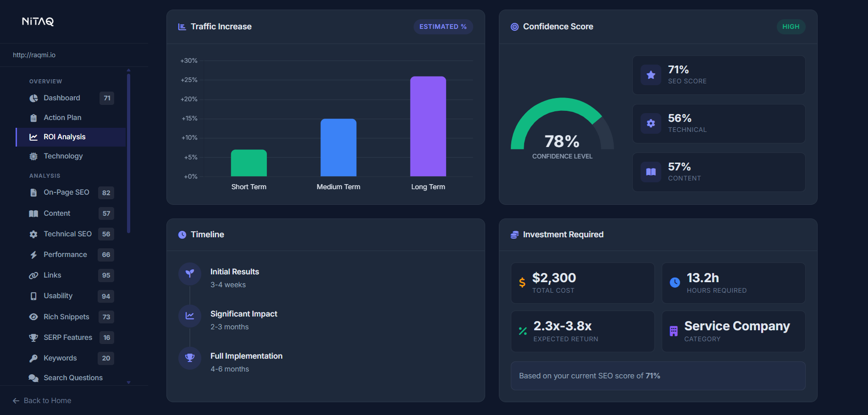Click the Dashboard pie chart icon

pyautogui.click(x=33, y=98)
